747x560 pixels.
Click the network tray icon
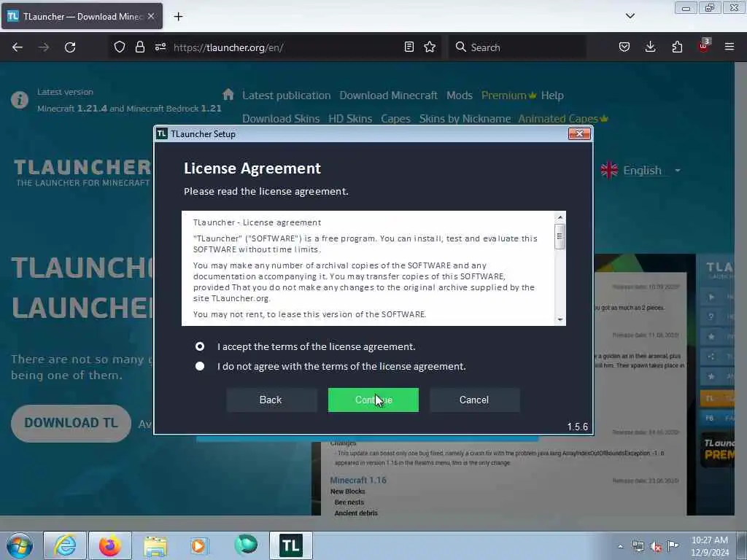638,546
